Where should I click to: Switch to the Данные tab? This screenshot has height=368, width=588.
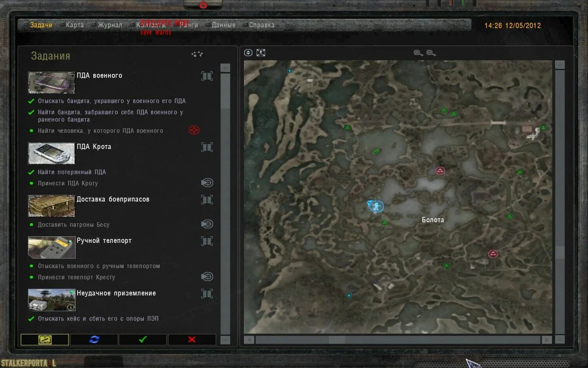pos(224,25)
